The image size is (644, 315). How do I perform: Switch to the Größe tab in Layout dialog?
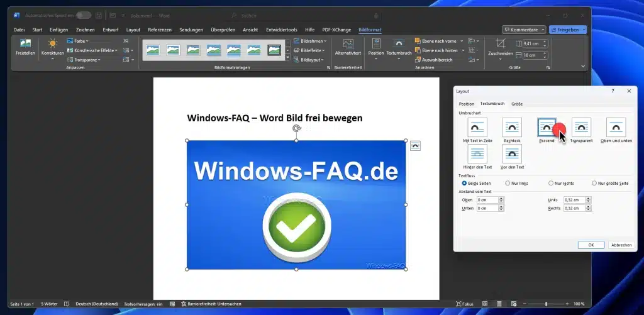(517, 104)
